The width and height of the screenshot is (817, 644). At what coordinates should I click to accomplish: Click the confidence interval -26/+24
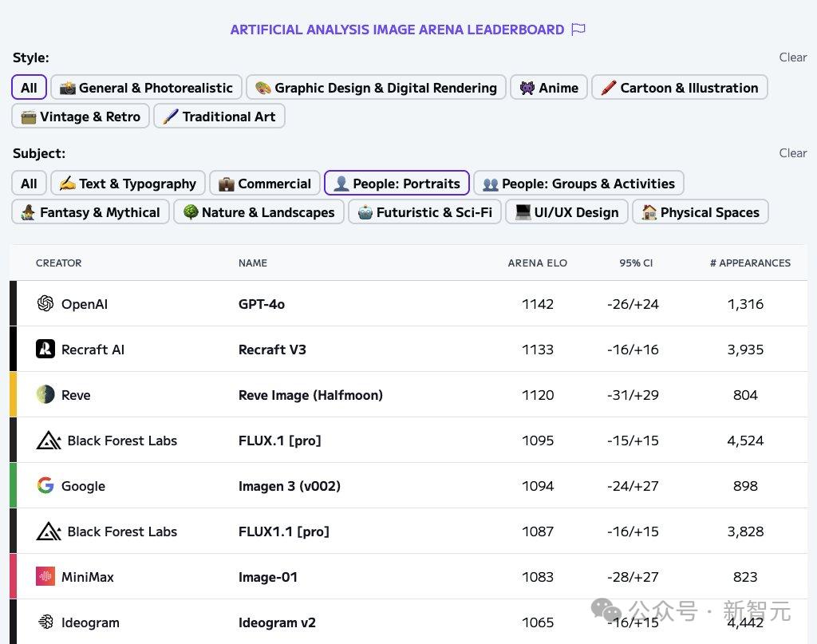633,304
